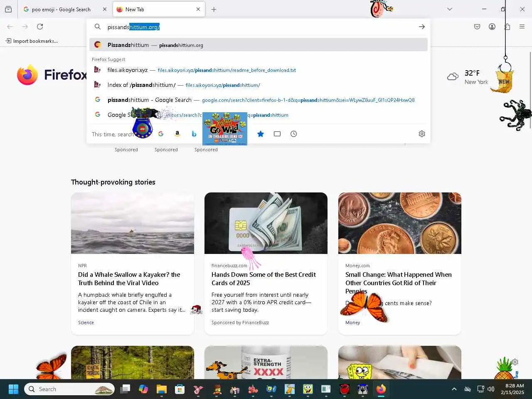Image resolution: width=532 pixels, height=399 pixels.
Task: Open the taskbar clock and date
Action: click(x=512, y=389)
